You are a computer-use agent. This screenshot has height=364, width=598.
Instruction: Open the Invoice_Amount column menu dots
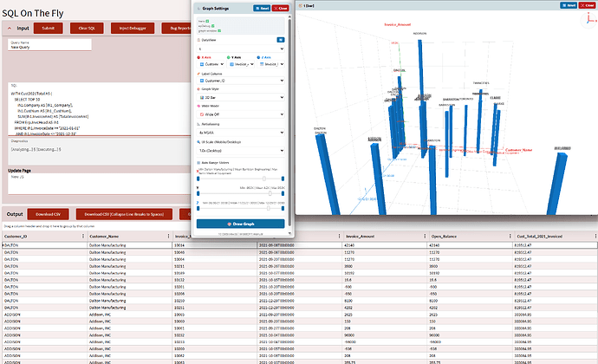[425, 237]
